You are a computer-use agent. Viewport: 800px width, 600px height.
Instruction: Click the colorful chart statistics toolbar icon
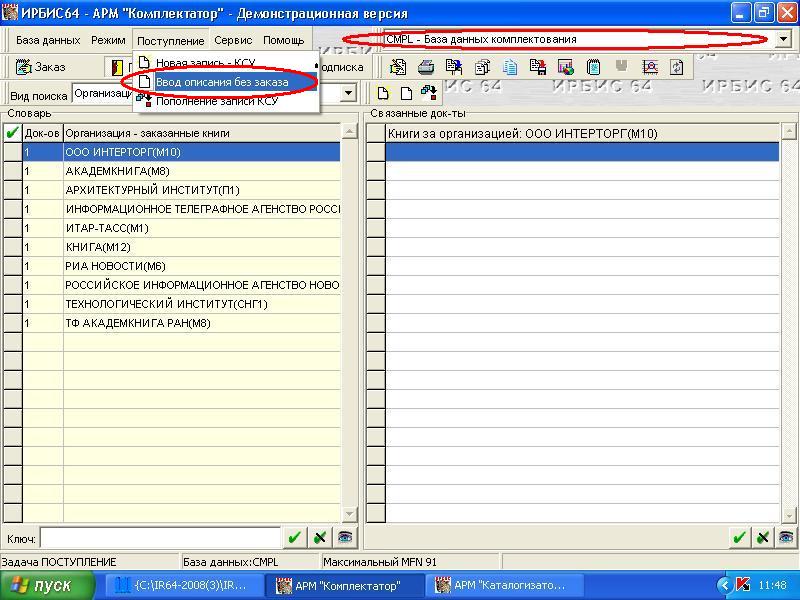pos(566,67)
